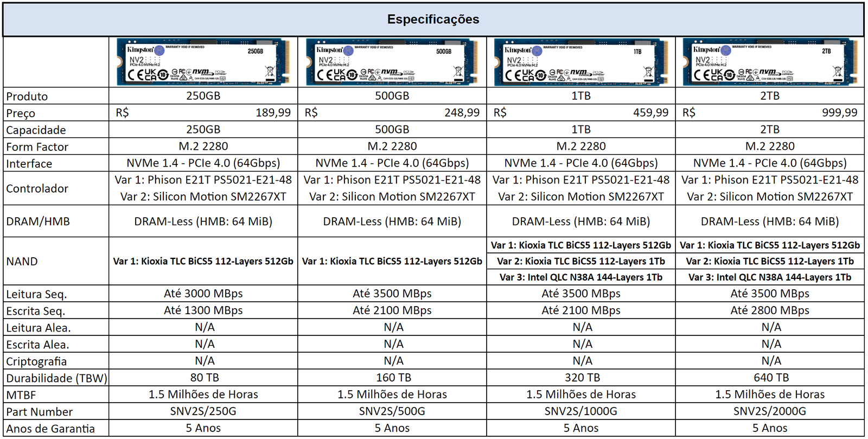The height and width of the screenshot is (439, 868).
Task: Click the 2TB Kingston NV2 SSD image
Action: pyautogui.click(x=770, y=62)
